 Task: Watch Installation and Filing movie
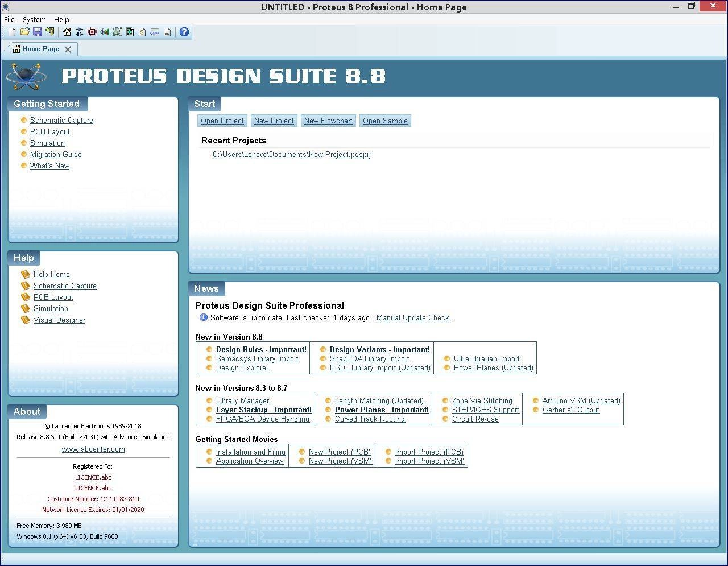(x=251, y=452)
